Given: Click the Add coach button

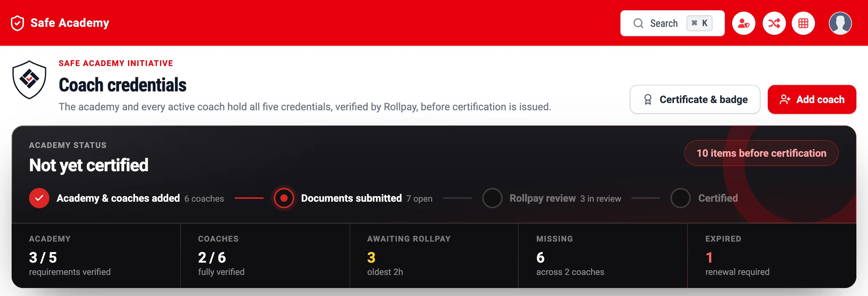Looking at the screenshot, I should coord(812,99).
